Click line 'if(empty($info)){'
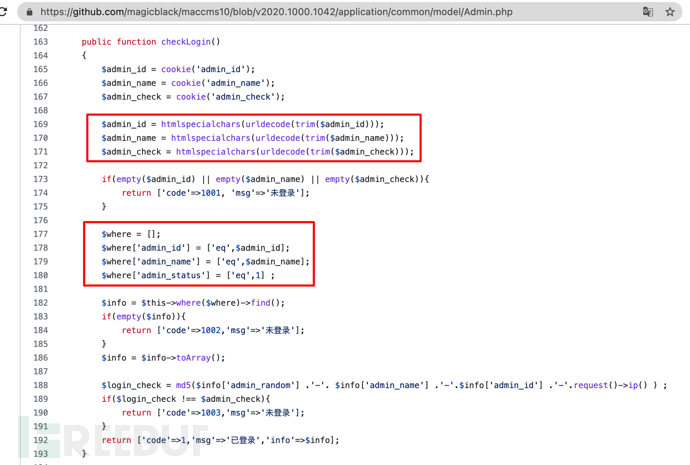 [143, 316]
